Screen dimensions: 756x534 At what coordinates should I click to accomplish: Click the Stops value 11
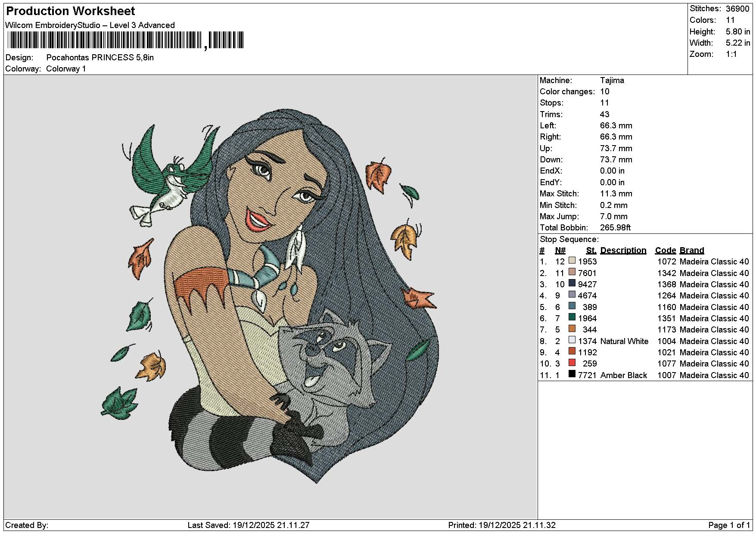(x=605, y=103)
